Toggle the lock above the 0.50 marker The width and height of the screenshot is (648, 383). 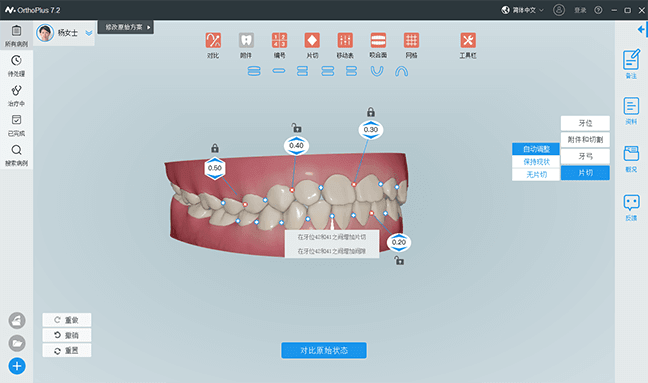coord(215,148)
